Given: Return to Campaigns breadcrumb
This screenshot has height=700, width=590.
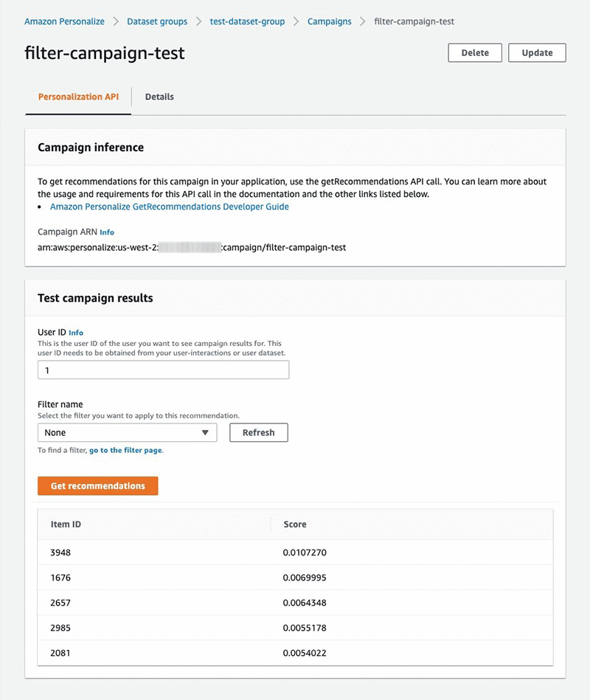Looking at the screenshot, I should (330, 21).
